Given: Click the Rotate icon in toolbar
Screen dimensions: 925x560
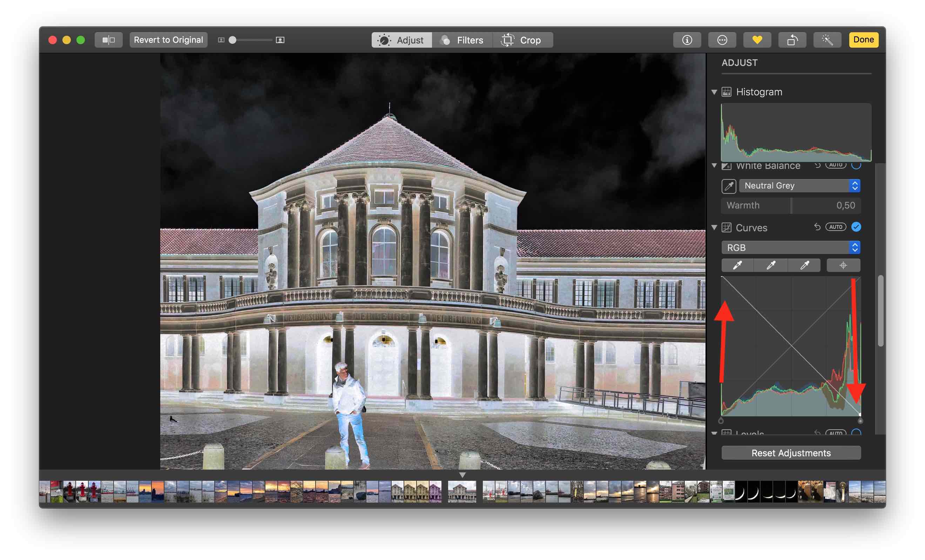Looking at the screenshot, I should point(792,40).
